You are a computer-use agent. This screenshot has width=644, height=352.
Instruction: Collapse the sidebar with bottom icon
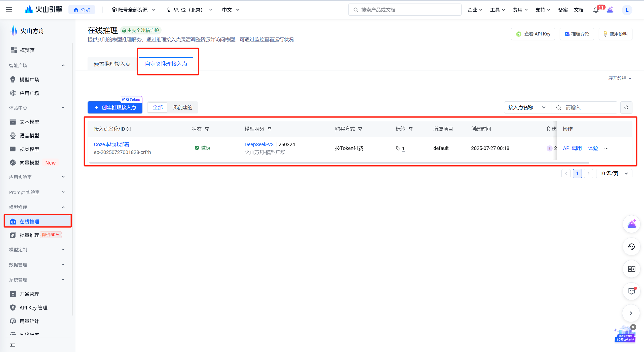coord(13,345)
